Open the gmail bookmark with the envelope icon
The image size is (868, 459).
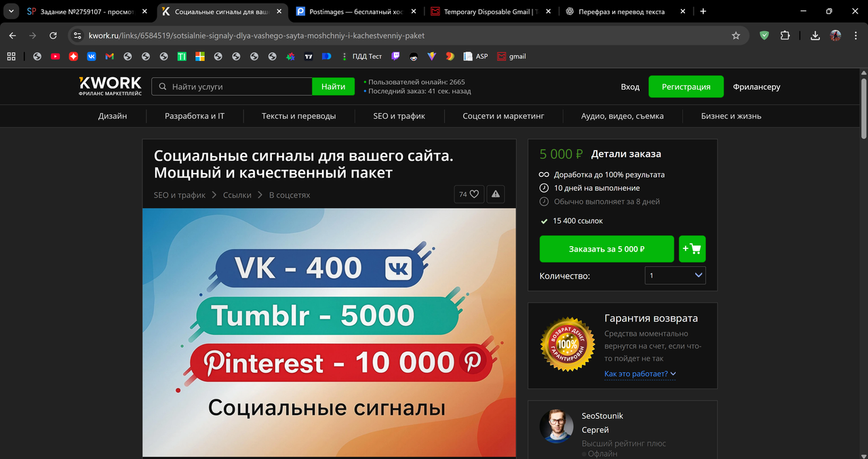click(511, 56)
